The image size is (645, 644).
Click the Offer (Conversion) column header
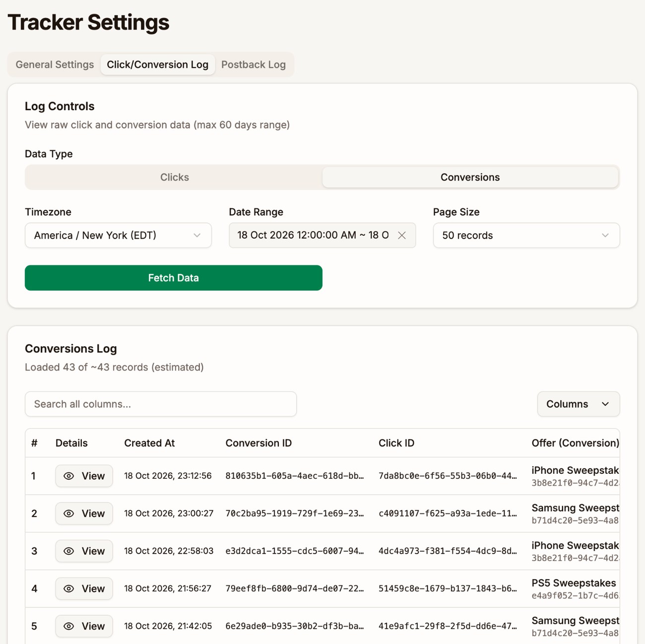click(x=575, y=443)
